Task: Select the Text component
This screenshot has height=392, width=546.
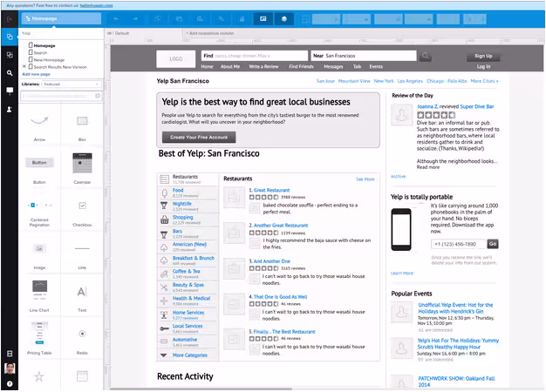Action: (82, 295)
